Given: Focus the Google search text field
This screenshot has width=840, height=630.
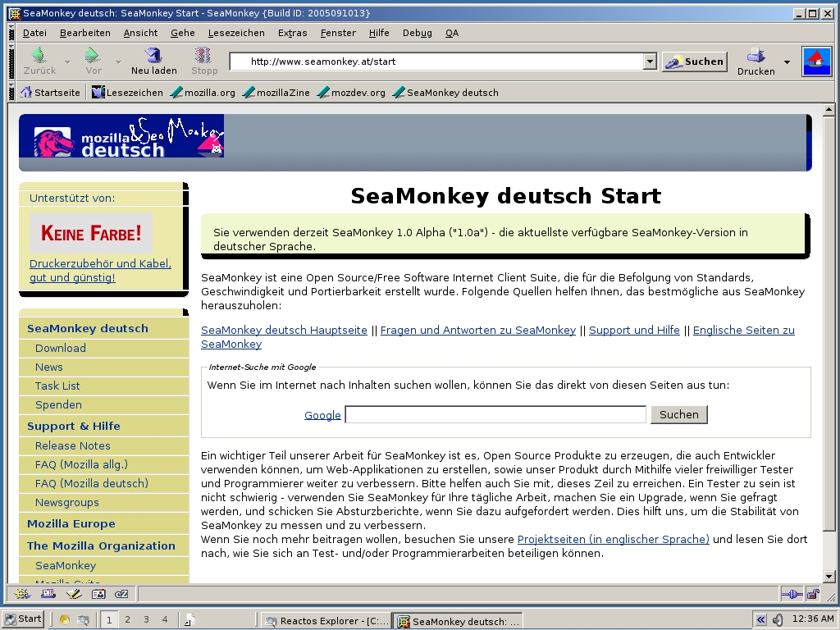Looking at the screenshot, I should click(x=495, y=414).
